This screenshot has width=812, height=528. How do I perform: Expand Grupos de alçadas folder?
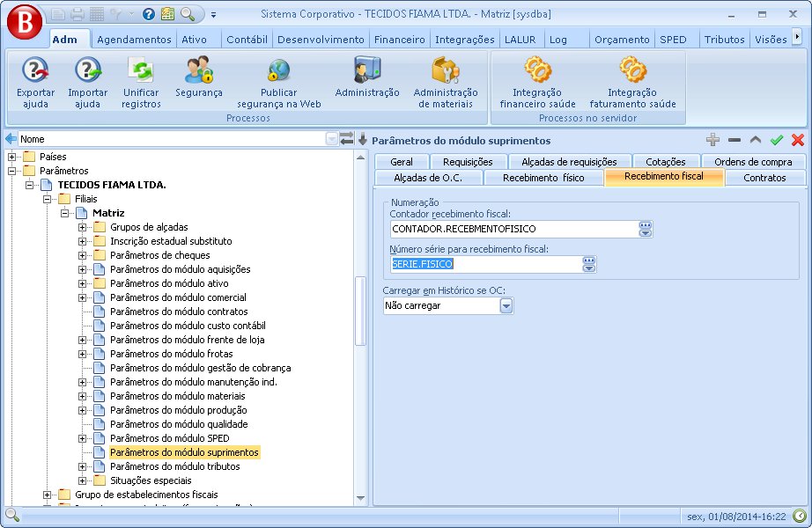[82, 227]
